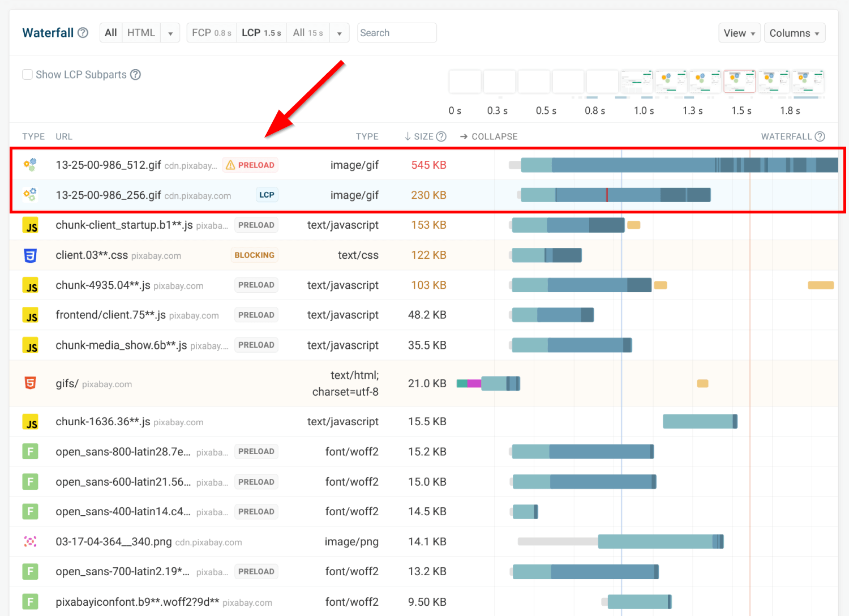The width and height of the screenshot is (849, 616).
Task: Open the resource type filter dropdown arrow
Action: coord(170,33)
